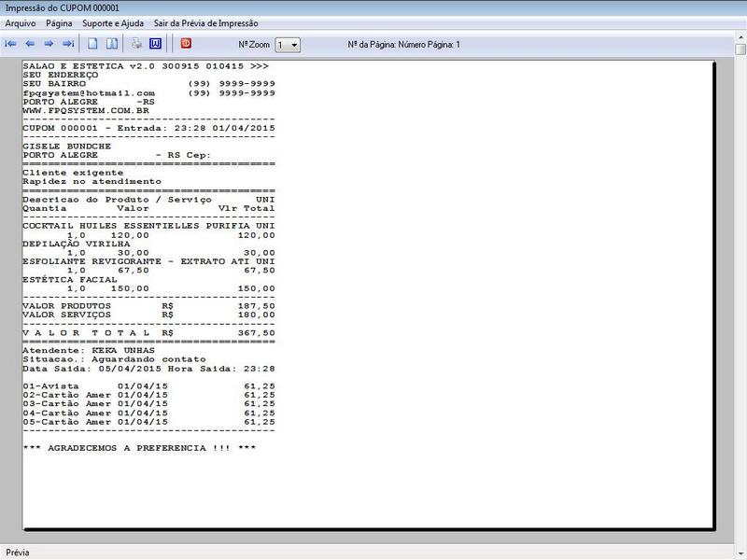This screenshot has height=560, width=747.
Task: Click the scrollbar down arrow
Action: tap(740, 538)
